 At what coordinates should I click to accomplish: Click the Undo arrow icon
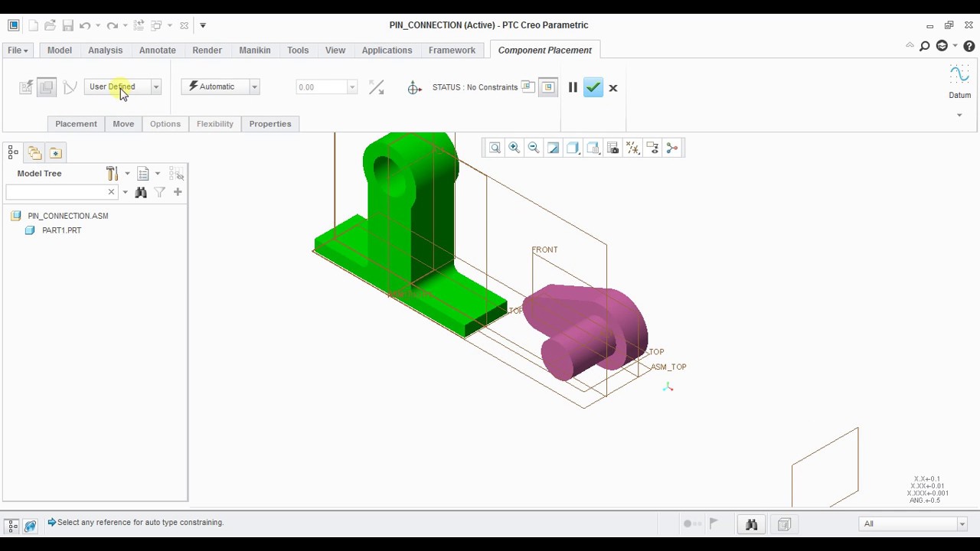click(x=85, y=25)
